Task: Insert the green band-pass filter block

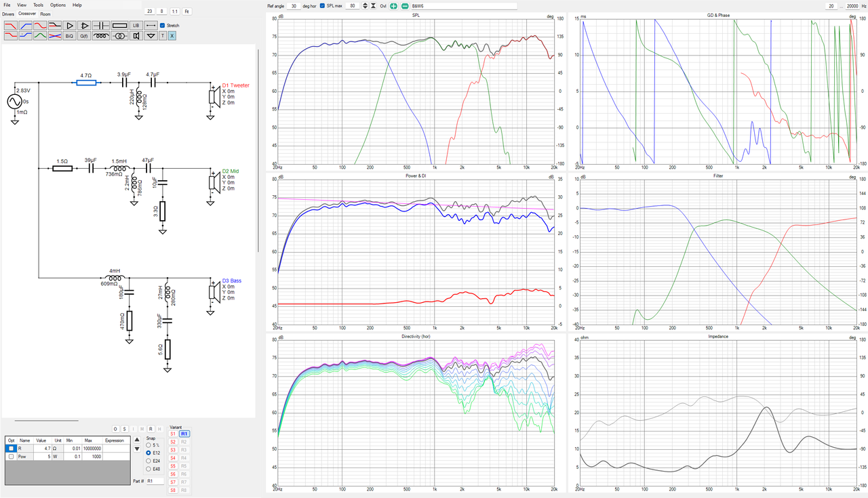Action: (x=41, y=35)
